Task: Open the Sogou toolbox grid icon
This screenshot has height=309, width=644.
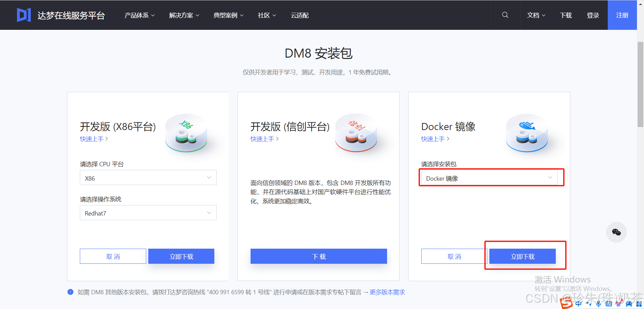Action: point(639,304)
